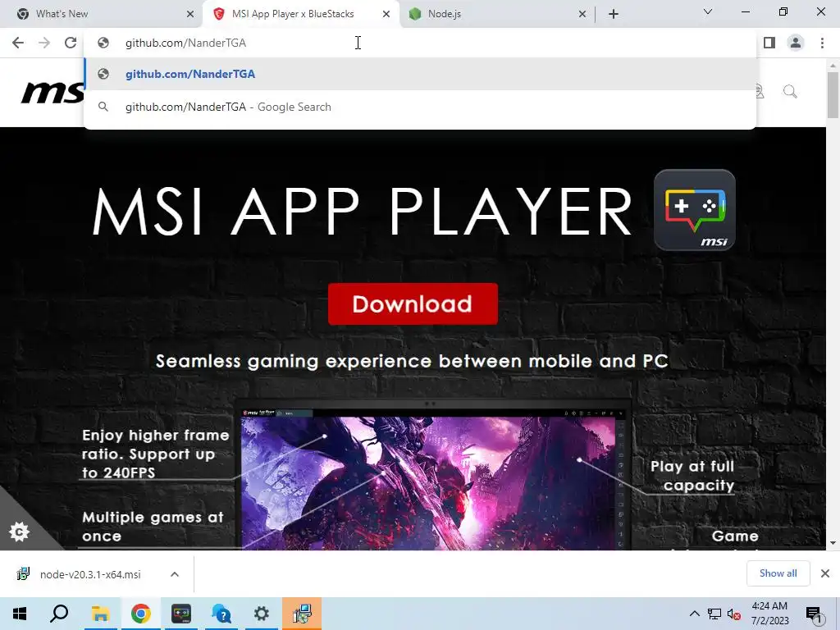The height and width of the screenshot is (630, 840).
Task: Open downloaded node-v20.3.1-x64.msi file
Action: click(x=90, y=574)
